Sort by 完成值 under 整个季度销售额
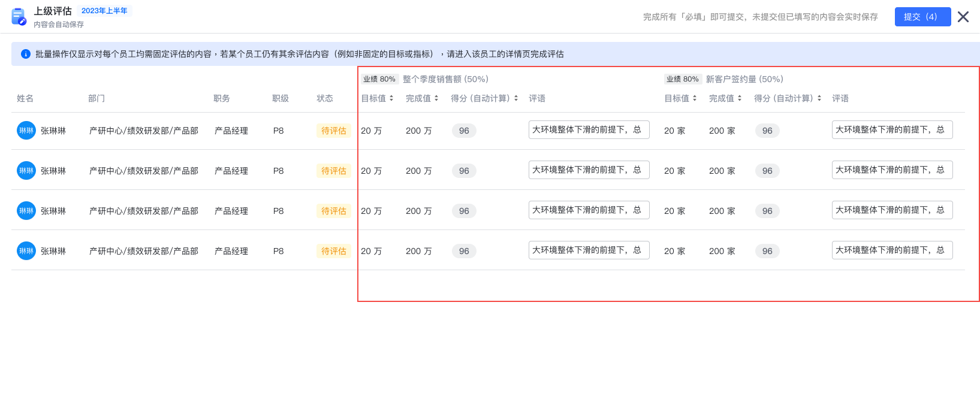 point(436,98)
